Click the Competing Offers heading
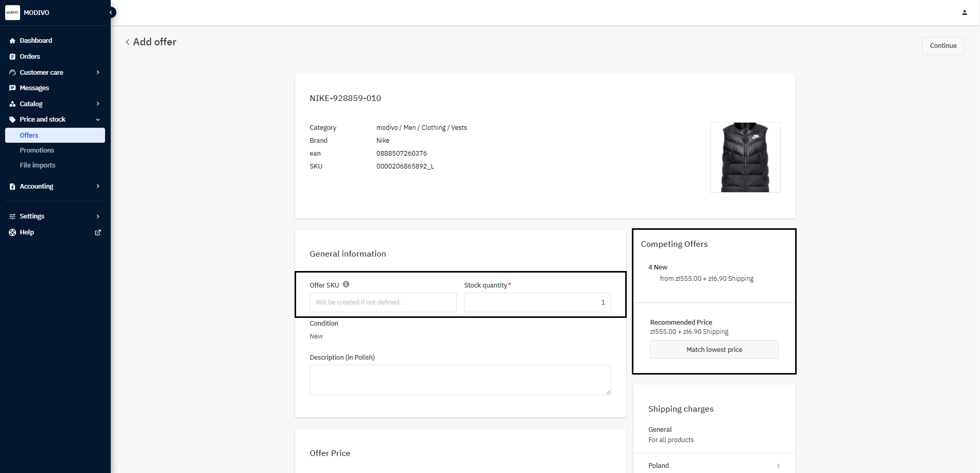 point(674,244)
